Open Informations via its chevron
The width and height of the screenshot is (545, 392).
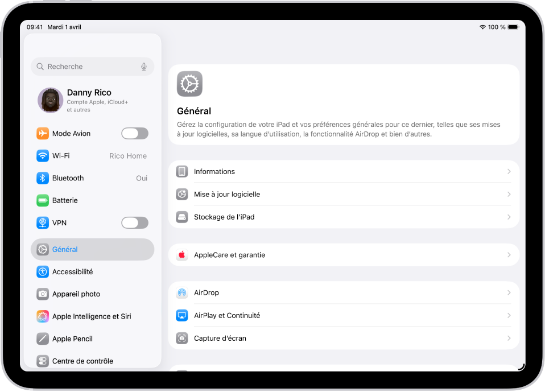[x=509, y=171]
